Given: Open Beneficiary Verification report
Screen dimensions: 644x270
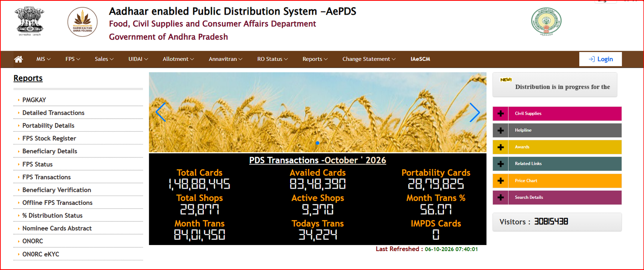Looking at the screenshot, I should 57,190.
